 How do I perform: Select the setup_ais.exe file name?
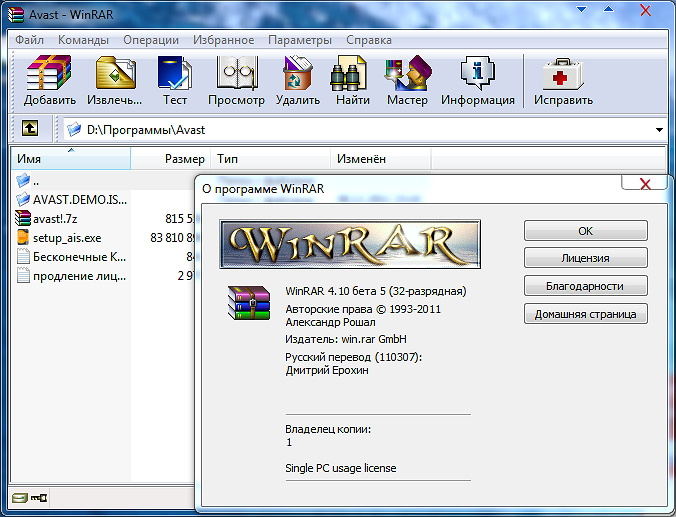[x=67, y=238]
